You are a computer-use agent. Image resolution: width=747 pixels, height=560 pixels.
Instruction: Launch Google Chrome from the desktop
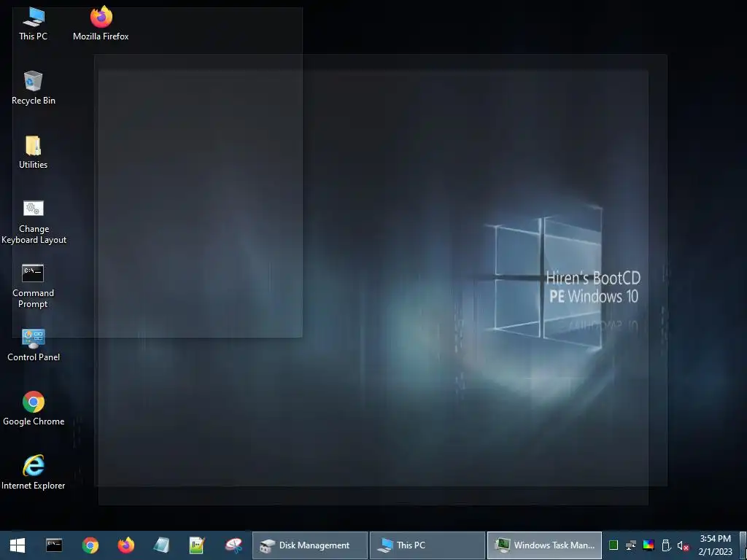click(34, 409)
